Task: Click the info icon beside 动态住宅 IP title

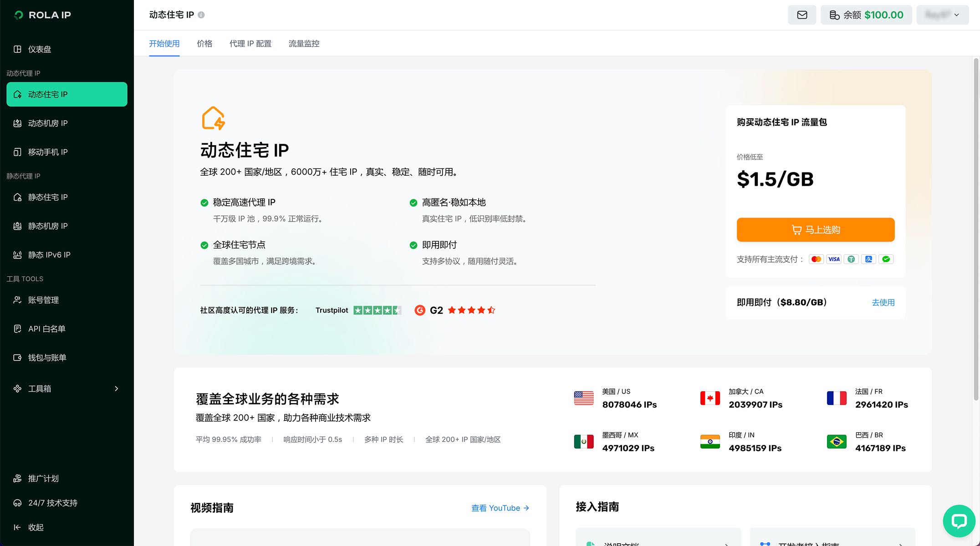Action: point(201,15)
